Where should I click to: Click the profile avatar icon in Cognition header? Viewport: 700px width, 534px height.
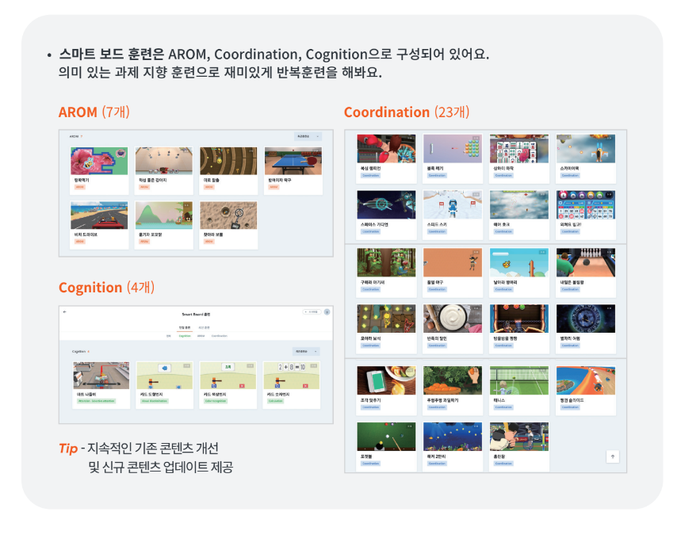pos(327,313)
